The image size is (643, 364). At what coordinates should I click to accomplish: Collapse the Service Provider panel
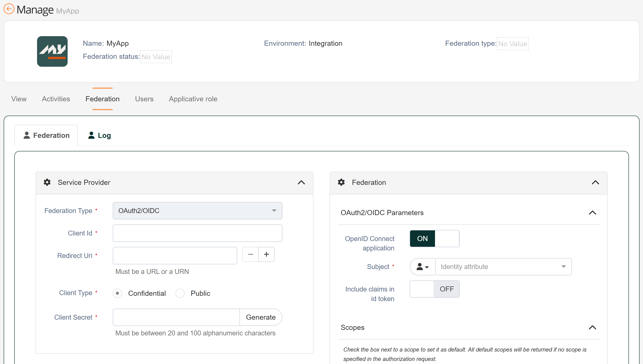[301, 182]
